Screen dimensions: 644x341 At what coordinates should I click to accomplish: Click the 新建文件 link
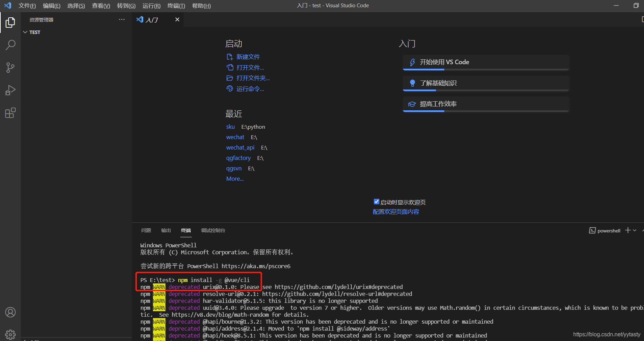click(248, 57)
